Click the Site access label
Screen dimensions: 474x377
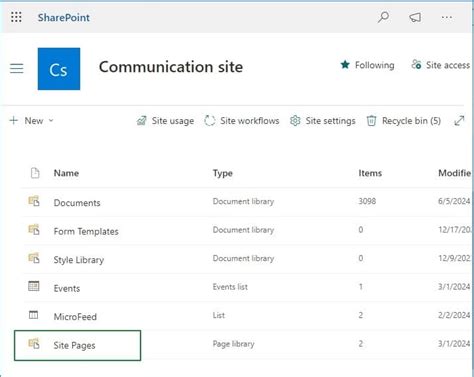click(448, 65)
